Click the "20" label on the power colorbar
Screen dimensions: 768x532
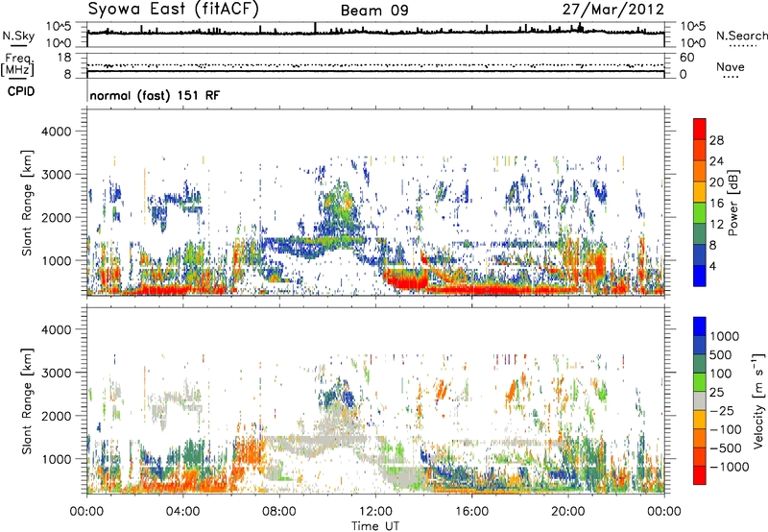click(716, 182)
